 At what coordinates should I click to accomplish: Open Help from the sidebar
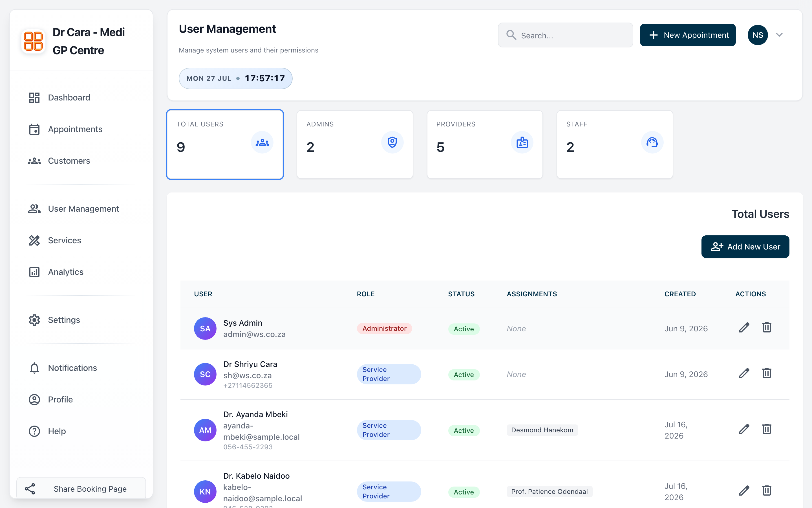pos(81,431)
